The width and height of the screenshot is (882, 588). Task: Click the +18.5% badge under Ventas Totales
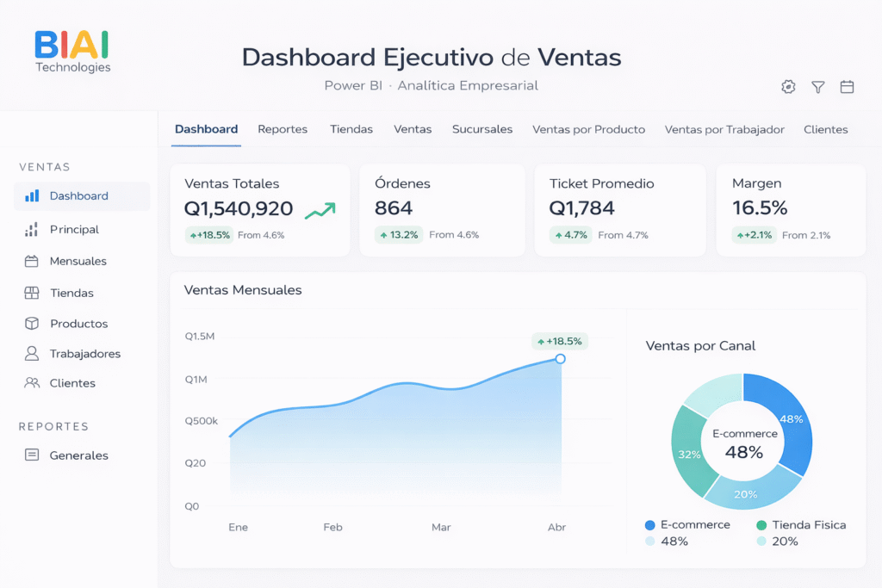tap(209, 235)
